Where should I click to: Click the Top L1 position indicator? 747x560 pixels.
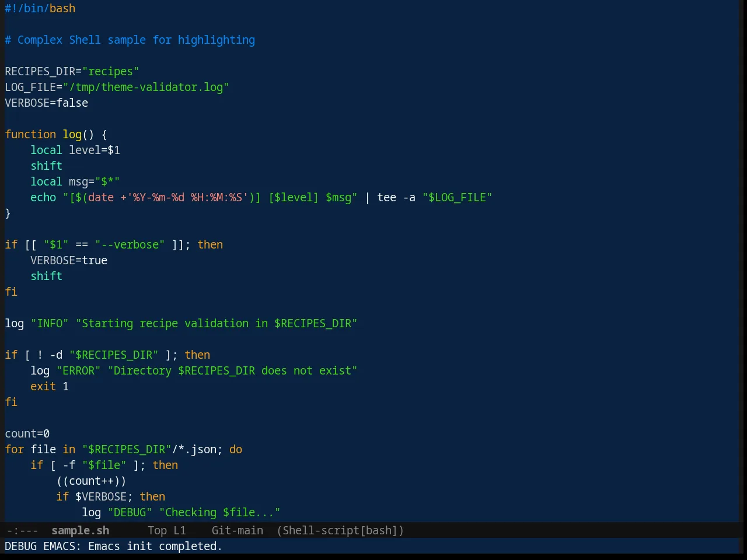(166, 530)
